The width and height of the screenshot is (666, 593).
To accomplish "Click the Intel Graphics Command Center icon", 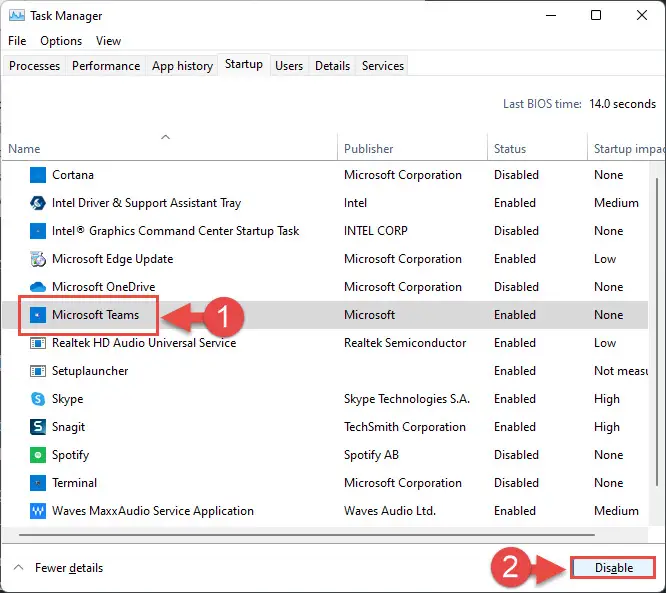I will coord(38,231).
